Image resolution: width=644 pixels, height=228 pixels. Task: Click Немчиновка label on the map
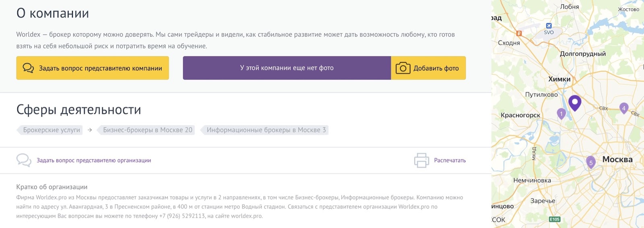[x=532, y=180]
